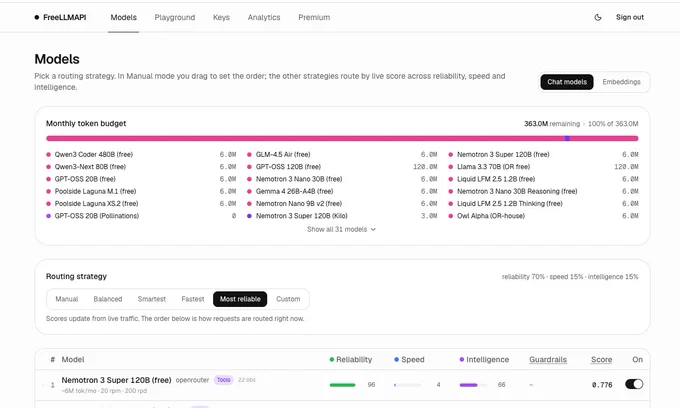Click Nemotron 3 Nano 30B (free) entry
This screenshot has width=680, height=408.
299,179
